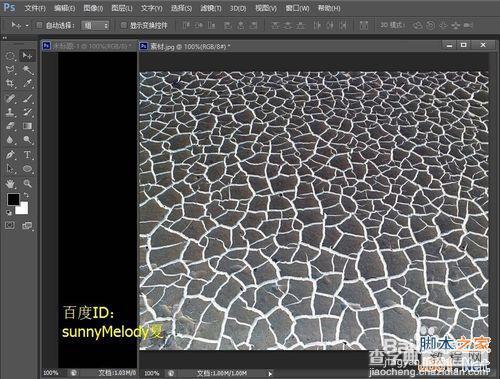Select the 3D slide mode icon

click(x=456, y=25)
